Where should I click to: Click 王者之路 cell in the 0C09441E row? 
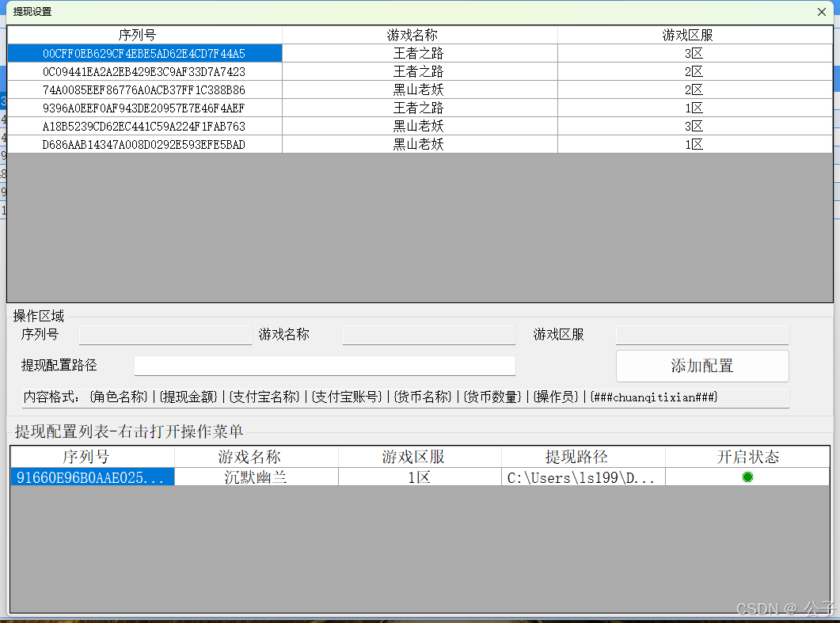[x=420, y=72]
